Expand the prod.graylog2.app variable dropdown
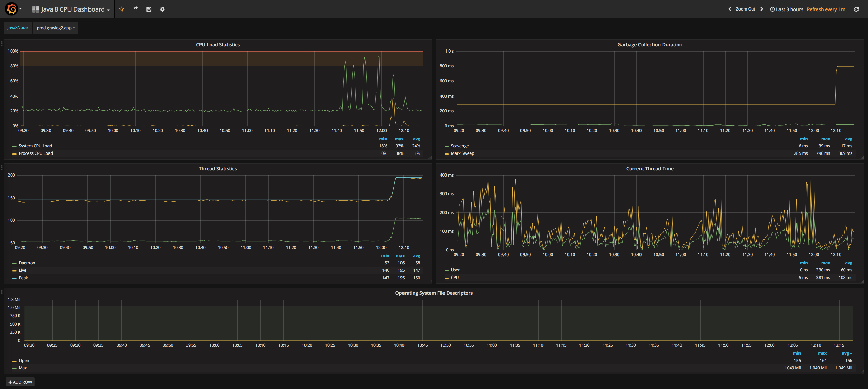 pyautogui.click(x=56, y=28)
